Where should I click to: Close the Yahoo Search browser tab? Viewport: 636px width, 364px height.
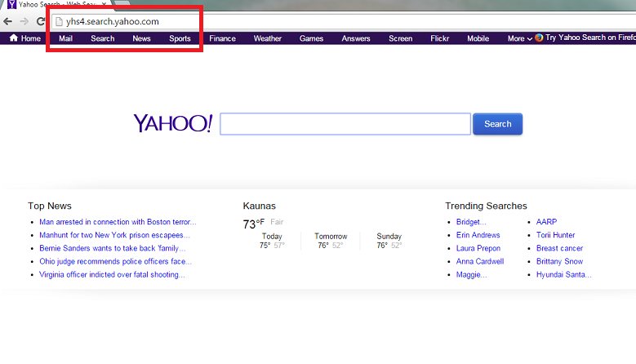(104, 5)
